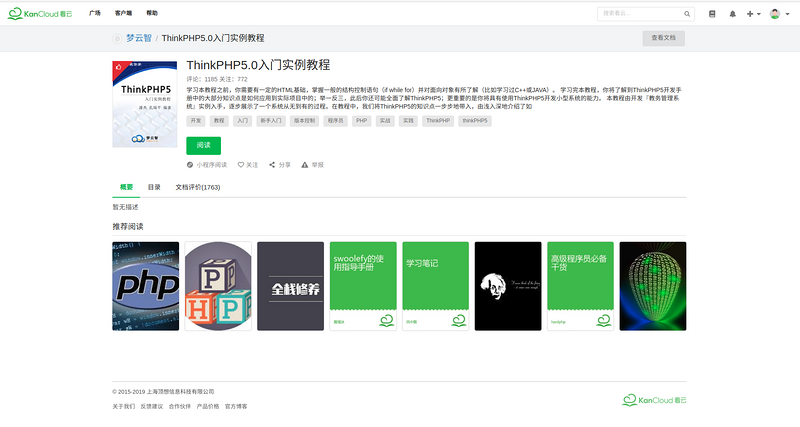This screenshot has width=800, height=427.
Task: Click the KanCloud logo in header
Action: 40,14
